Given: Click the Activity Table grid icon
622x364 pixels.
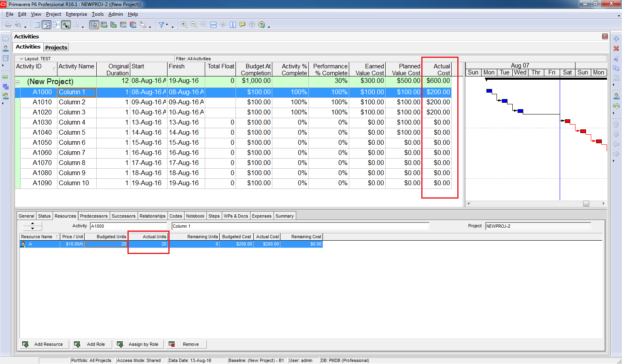Looking at the screenshot, I should [x=37, y=25].
